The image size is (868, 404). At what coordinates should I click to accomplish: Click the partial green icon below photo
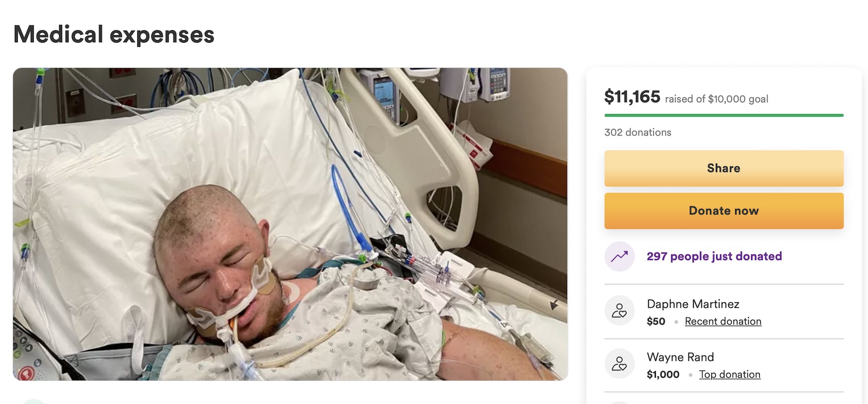(35, 401)
